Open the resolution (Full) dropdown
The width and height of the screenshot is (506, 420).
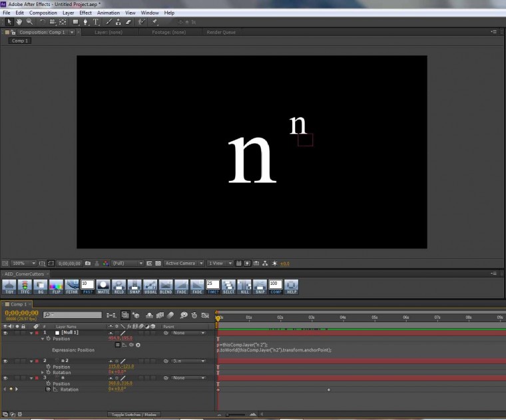(x=128, y=264)
